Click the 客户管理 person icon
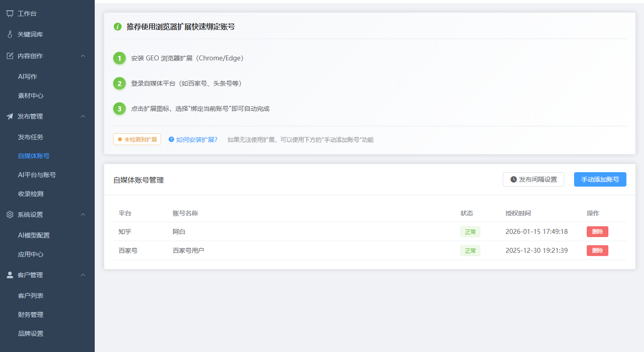The height and width of the screenshot is (352, 644). 9,274
